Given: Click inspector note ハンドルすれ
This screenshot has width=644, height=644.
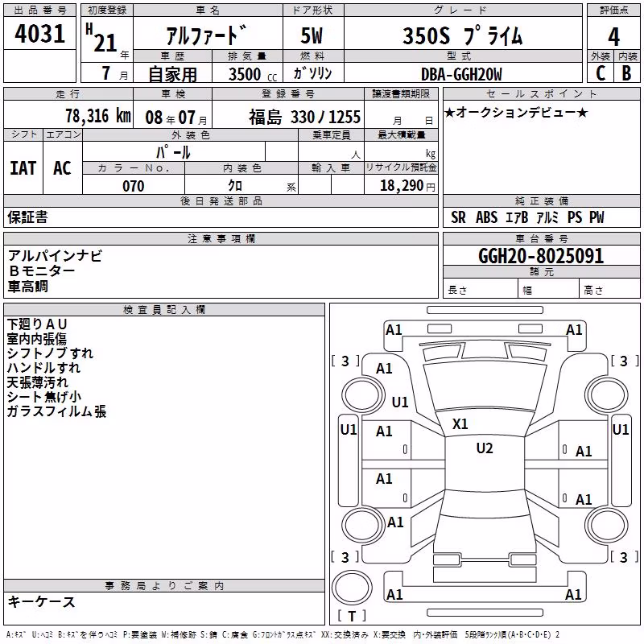Looking at the screenshot, I should pyautogui.click(x=43, y=368).
